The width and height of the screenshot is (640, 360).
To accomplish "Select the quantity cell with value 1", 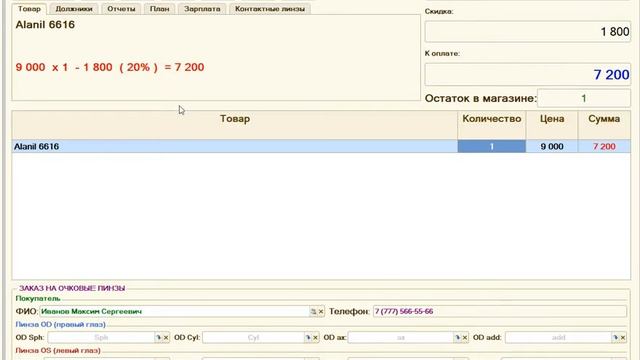I will tap(491, 147).
